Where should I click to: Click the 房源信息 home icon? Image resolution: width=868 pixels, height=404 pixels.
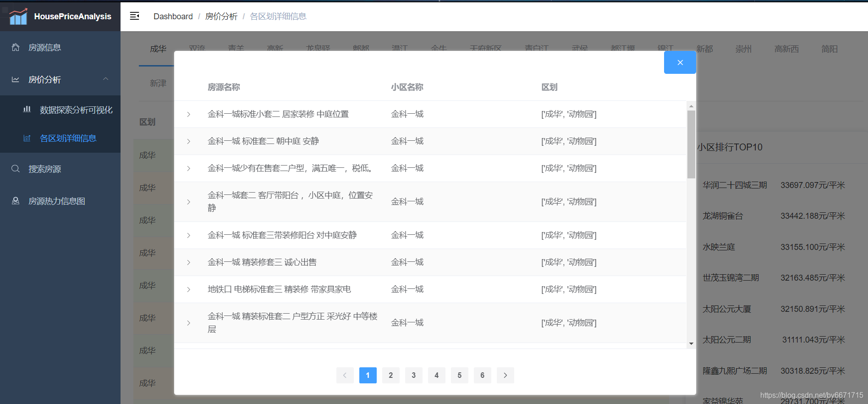(16, 47)
